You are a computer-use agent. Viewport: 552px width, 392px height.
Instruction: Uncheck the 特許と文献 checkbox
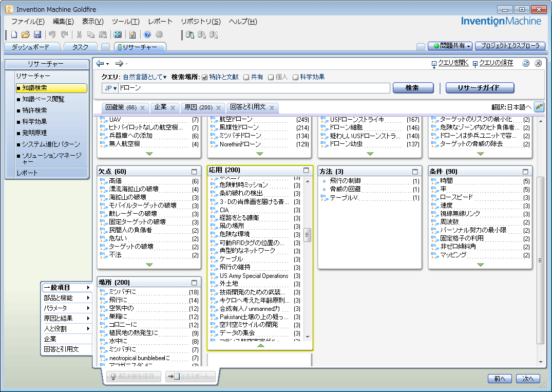(204, 77)
